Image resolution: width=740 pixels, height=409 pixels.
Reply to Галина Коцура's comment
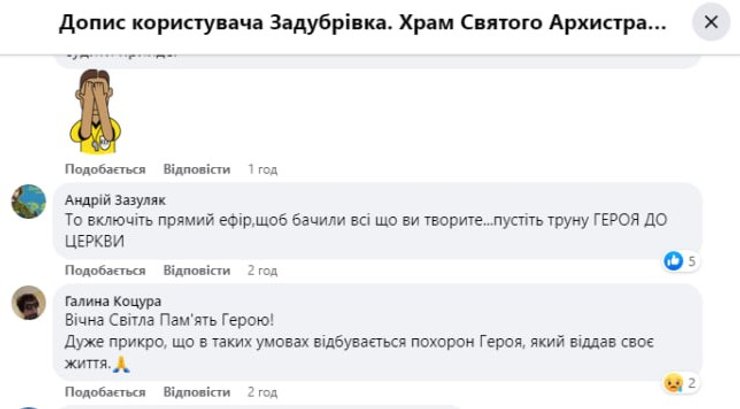tap(196, 391)
